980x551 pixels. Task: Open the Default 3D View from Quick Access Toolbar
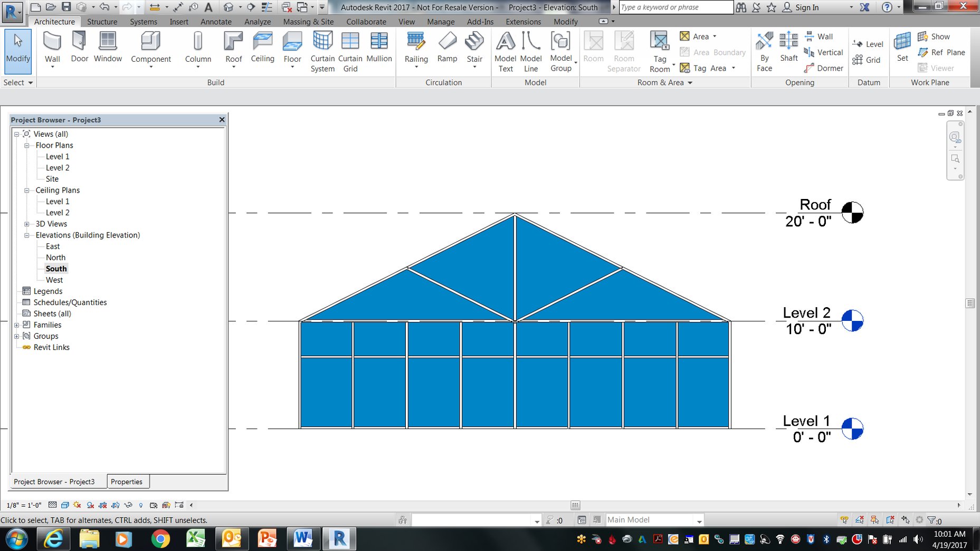pyautogui.click(x=228, y=7)
